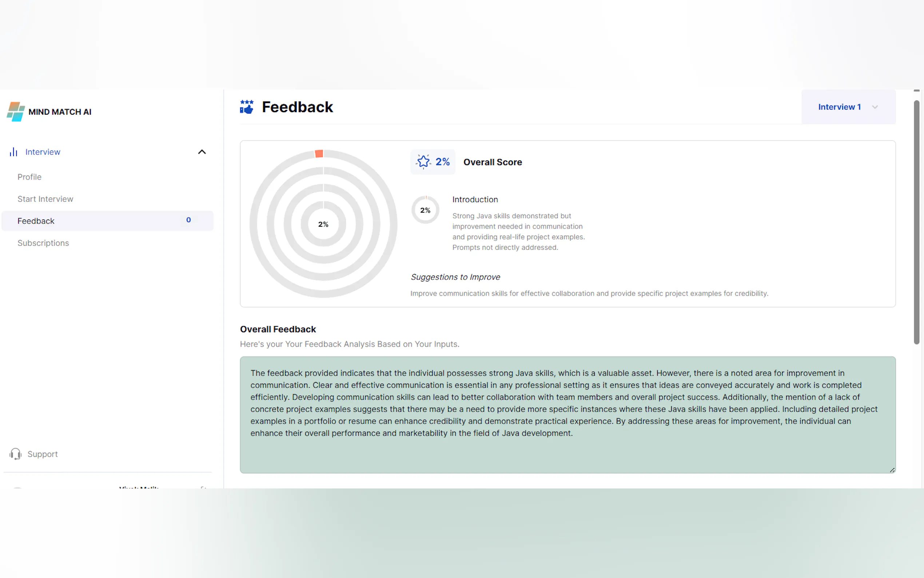Open the Interview 1 dropdown
This screenshot has height=578, width=924.
point(840,107)
